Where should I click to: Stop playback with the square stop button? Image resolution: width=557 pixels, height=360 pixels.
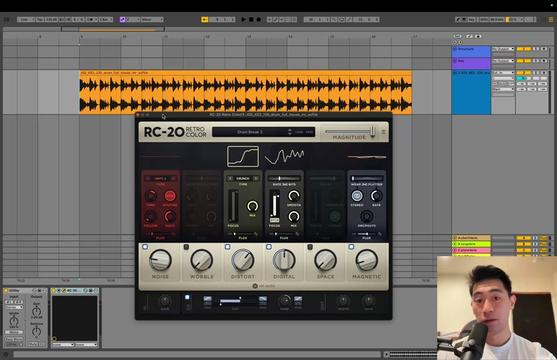click(251, 20)
